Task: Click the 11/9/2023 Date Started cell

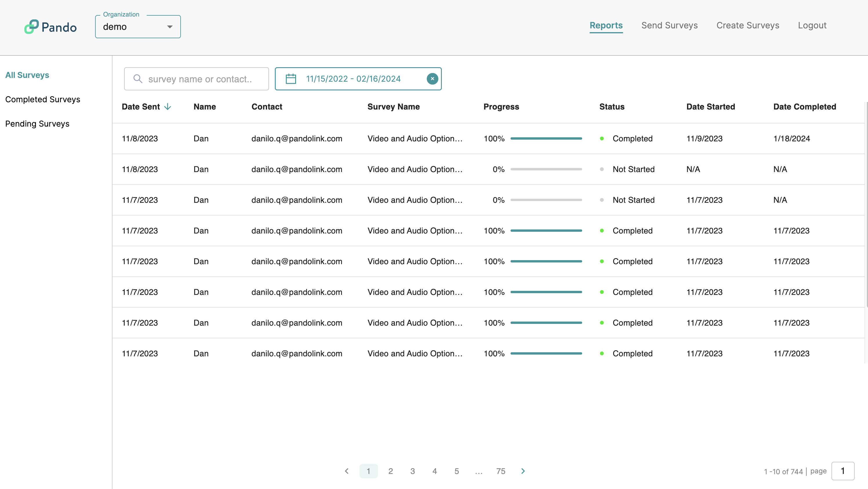Action: (704, 138)
